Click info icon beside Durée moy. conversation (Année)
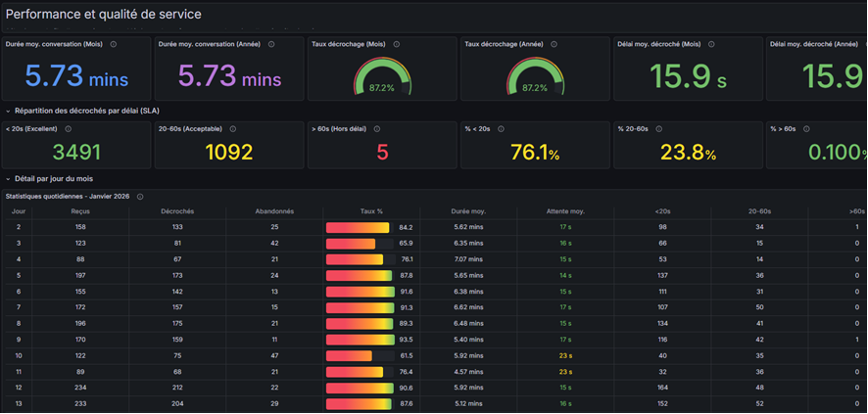This screenshot has width=868, height=414. [x=271, y=44]
